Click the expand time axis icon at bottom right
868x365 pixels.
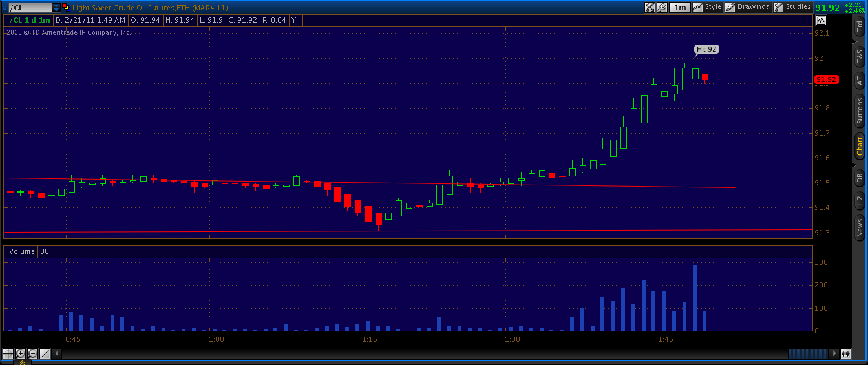845,353
